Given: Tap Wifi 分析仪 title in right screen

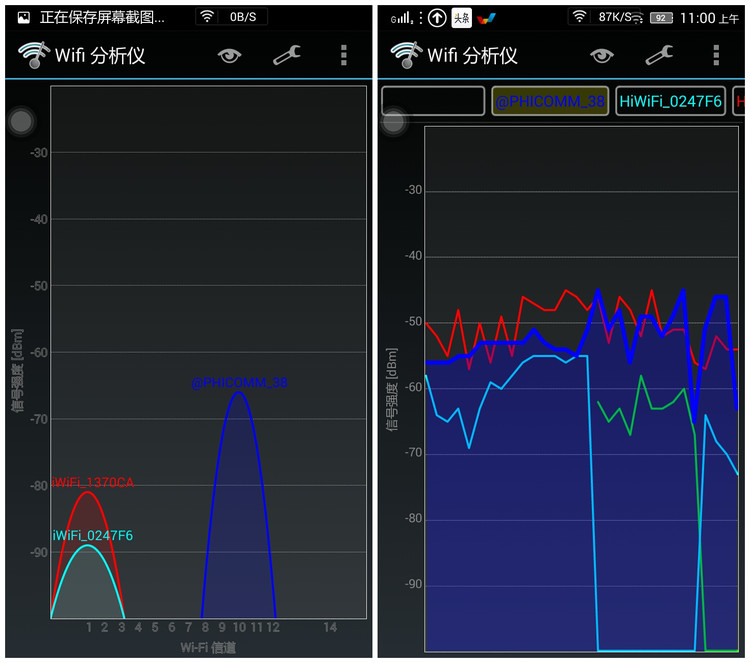Looking at the screenshot, I should [x=473, y=55].
